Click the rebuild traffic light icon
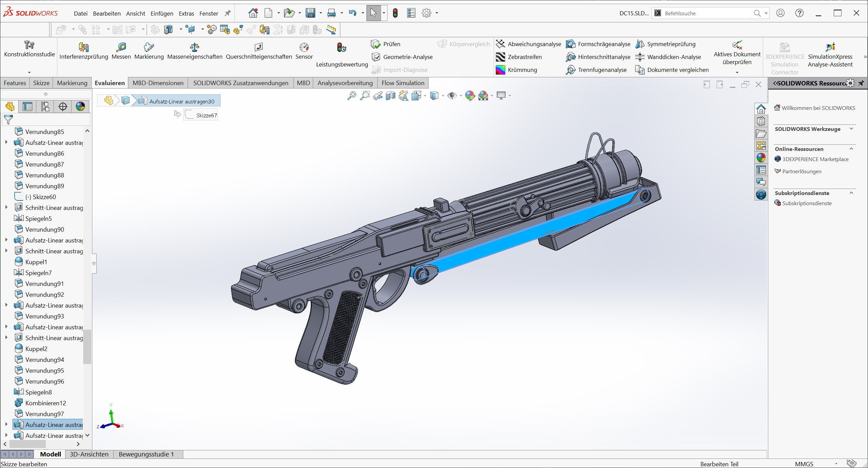The width and height of the screenshot is (868, 468). coord(395,13)
